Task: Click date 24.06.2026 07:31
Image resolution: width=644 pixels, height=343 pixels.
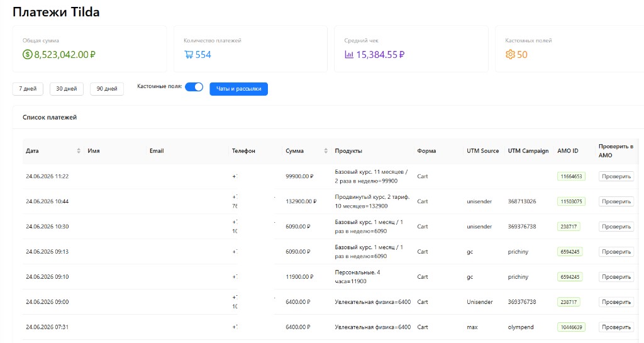Action: (x=47, y=327)
